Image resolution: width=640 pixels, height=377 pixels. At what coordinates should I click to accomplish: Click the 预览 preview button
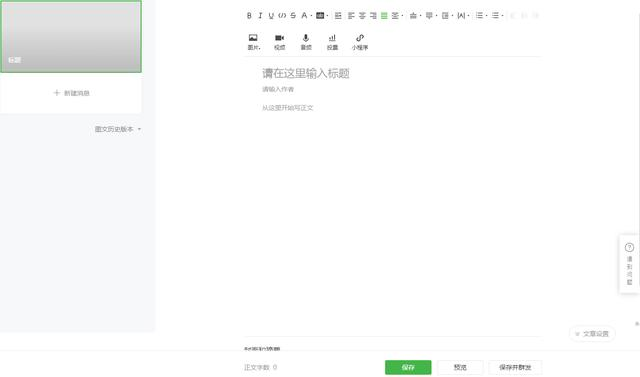(460, 367)
